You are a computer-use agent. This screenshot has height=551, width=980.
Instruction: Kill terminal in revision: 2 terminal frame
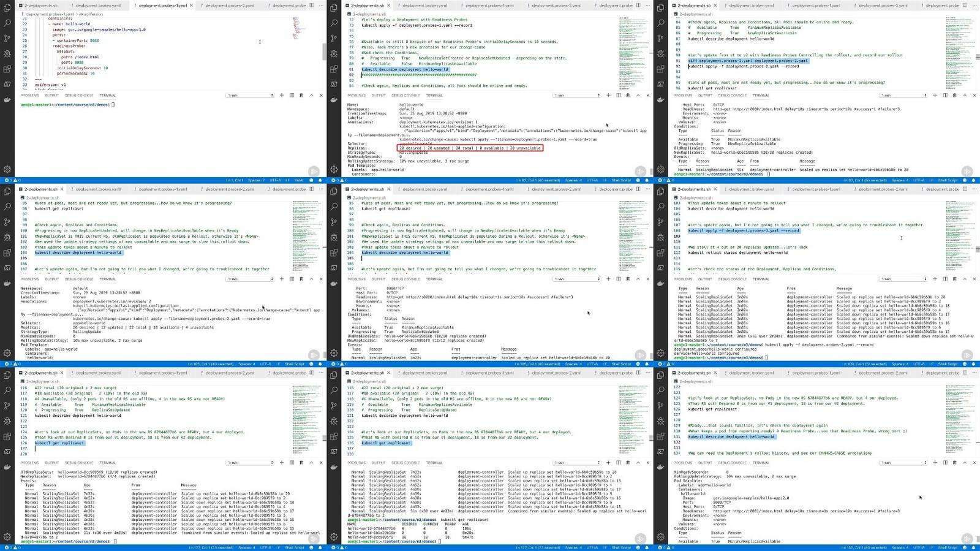tap(301, 279)
